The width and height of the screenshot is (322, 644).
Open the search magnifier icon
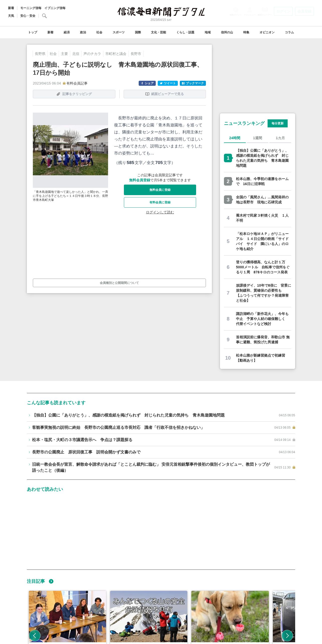[x=44, y=16]
